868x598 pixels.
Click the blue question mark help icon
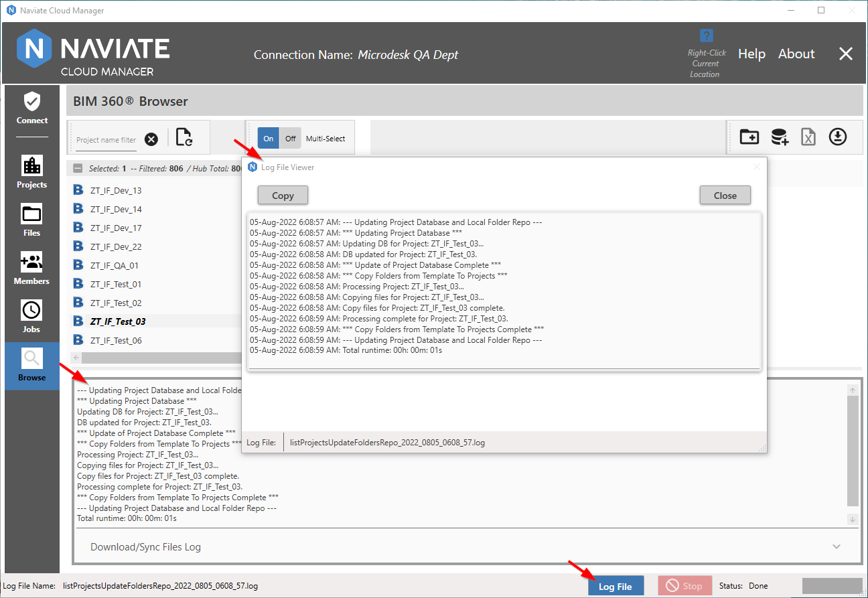click(x=706, y=35)
